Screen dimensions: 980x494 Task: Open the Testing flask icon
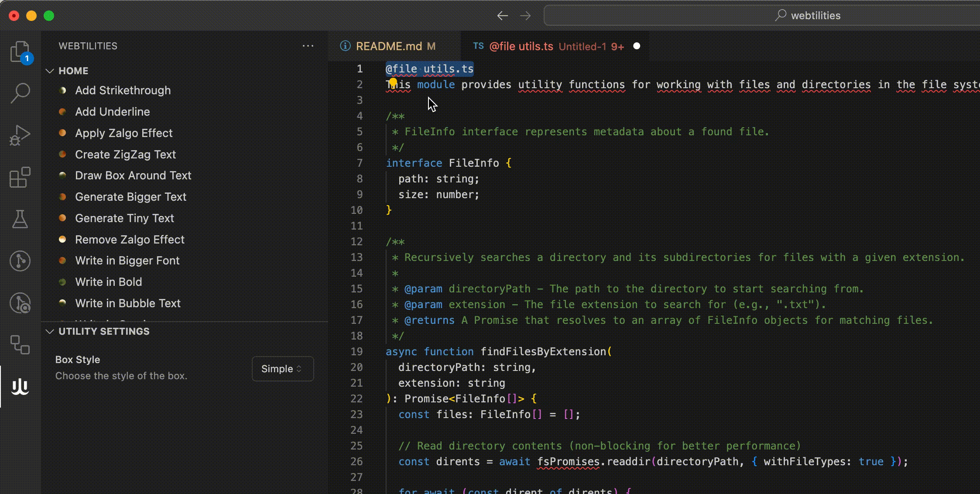pos(20,219)
